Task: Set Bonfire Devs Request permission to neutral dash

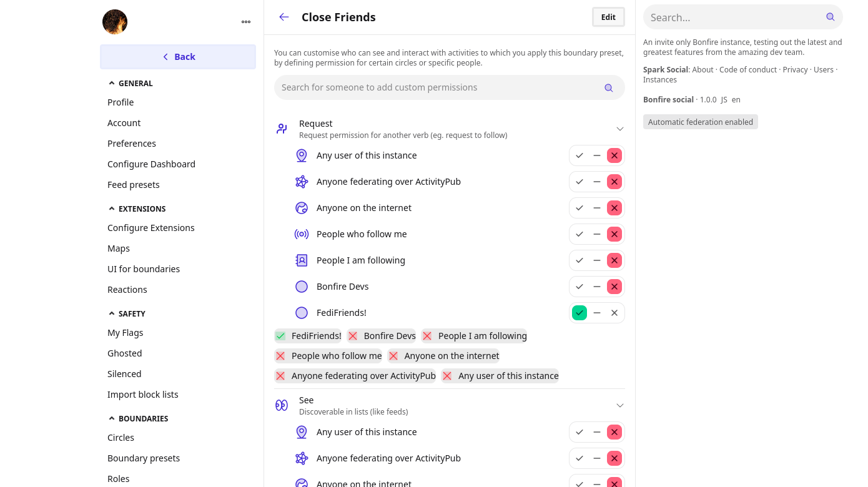Action: [x=597, y=287]
